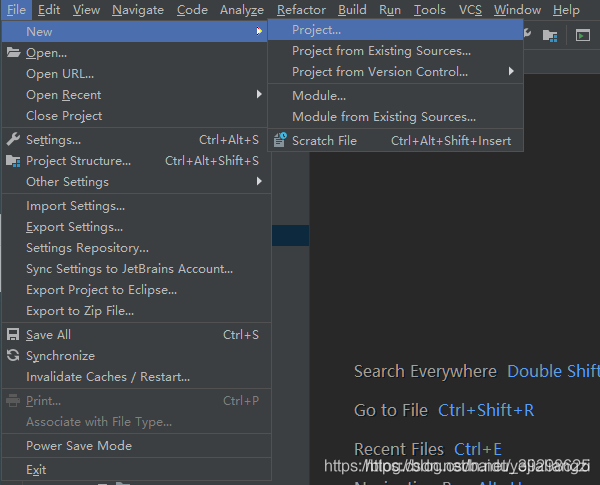This screenshot has height=485, width=600.
Task: Select Project... in the New submenu
Action: pos(316,30)
